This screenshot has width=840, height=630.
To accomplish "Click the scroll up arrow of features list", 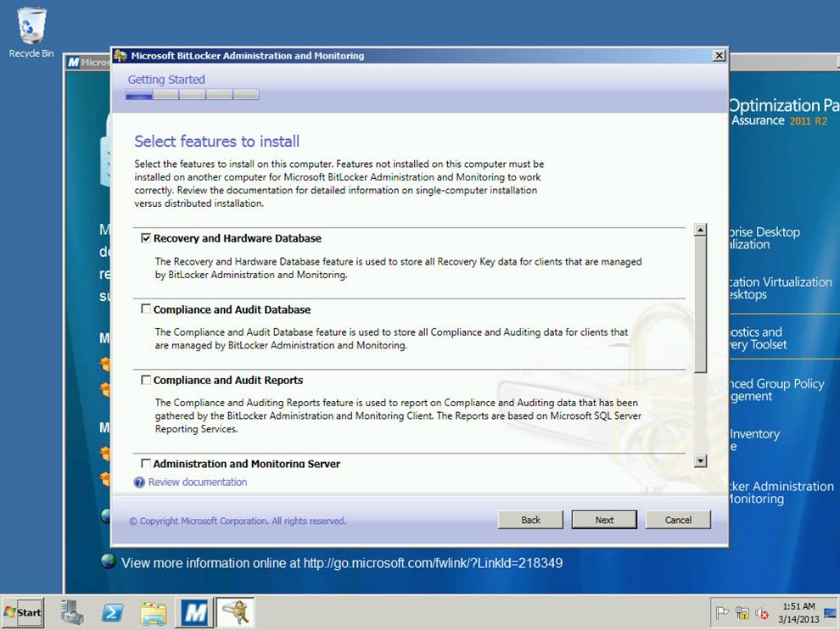I will [x=700, y=230].
